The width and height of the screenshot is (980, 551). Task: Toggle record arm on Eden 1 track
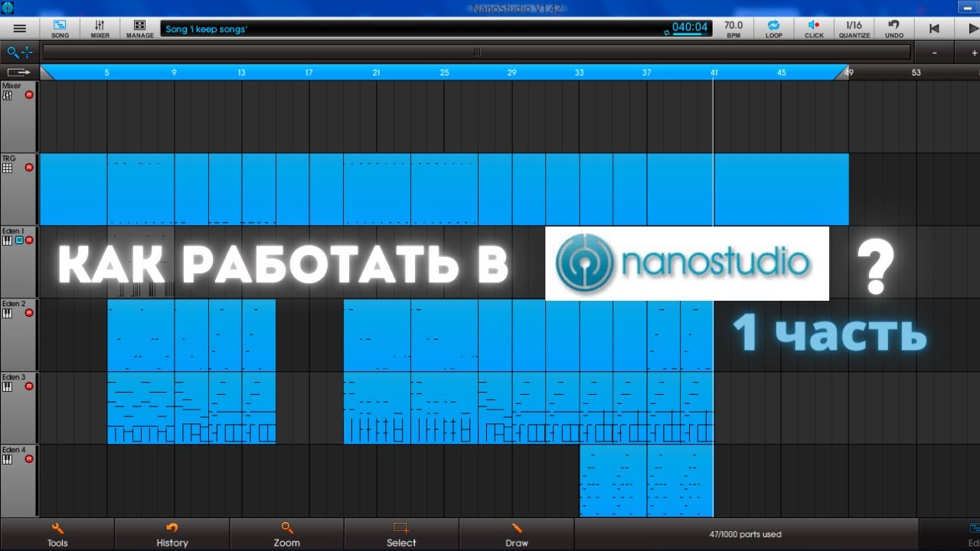29,240
